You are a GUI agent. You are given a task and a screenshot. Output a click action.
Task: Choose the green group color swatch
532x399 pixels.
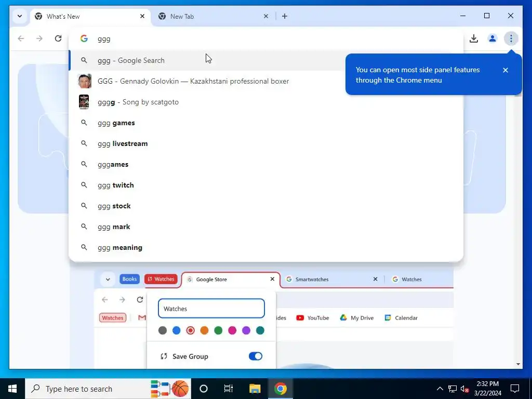pyautogui.click(x=218, y=330)
